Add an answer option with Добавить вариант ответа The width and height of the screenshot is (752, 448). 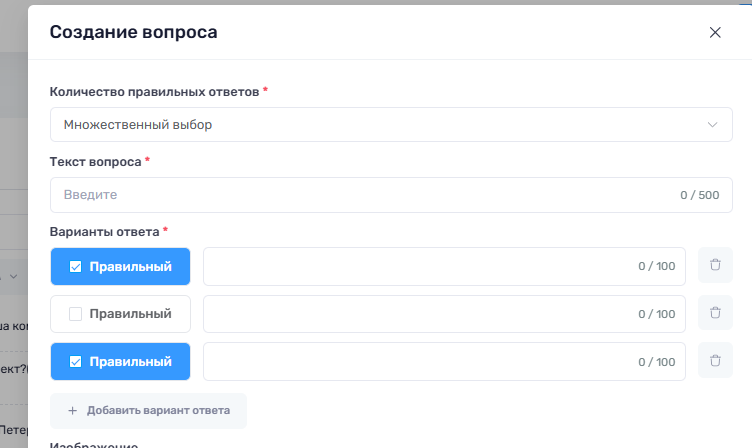[148, 411]
